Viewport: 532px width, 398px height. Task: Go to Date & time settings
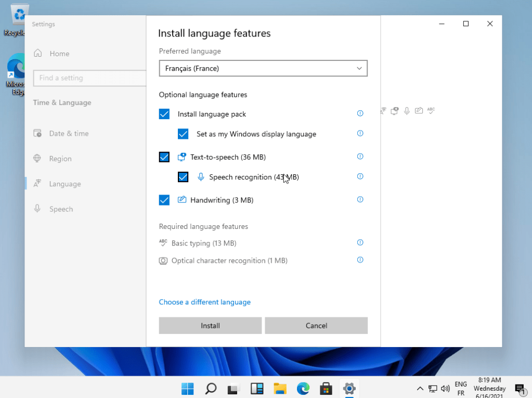[69, 133]
